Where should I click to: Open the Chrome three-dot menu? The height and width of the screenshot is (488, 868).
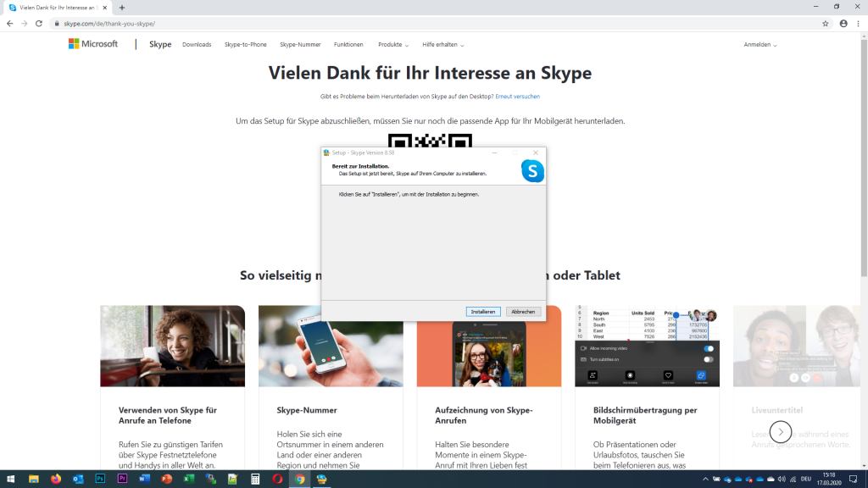tap(859, 24)
